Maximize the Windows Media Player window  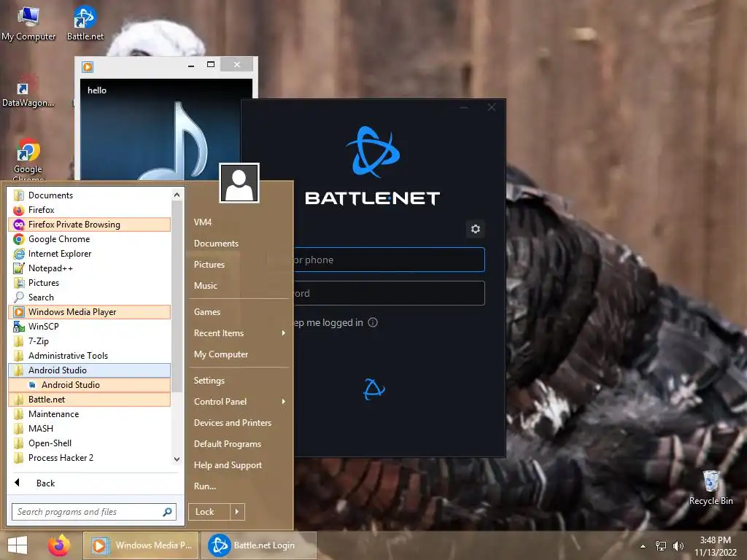point(211,64)
